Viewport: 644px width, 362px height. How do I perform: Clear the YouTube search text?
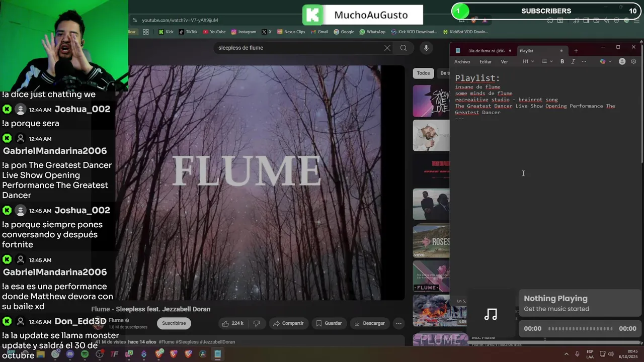click(x=387, y=48)
